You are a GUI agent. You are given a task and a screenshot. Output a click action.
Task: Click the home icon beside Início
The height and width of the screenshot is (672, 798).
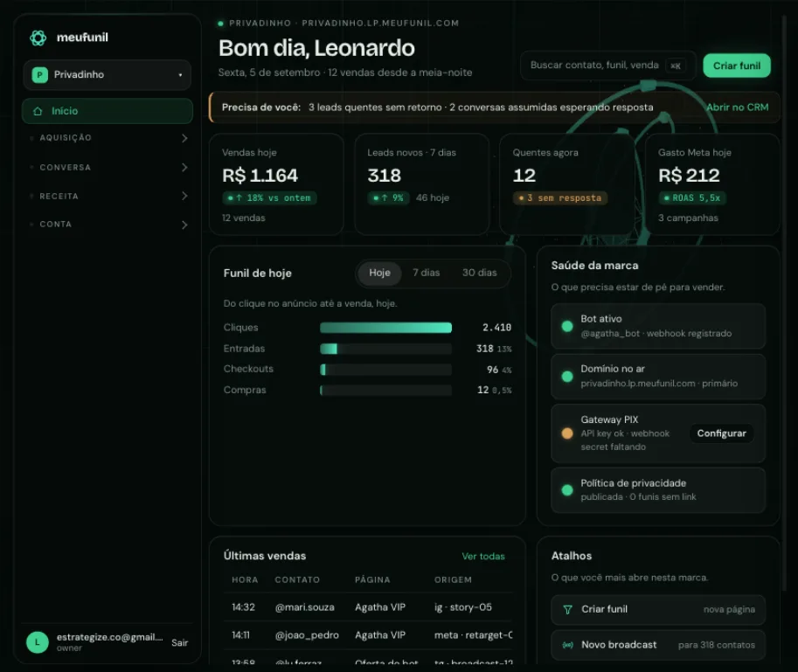coord(38,111)
